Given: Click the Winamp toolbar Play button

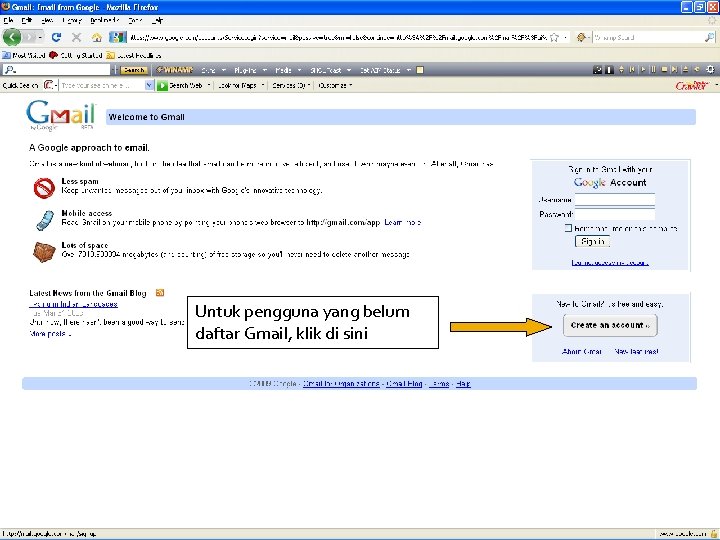Looking at the screenshot, I should (643, 70).
